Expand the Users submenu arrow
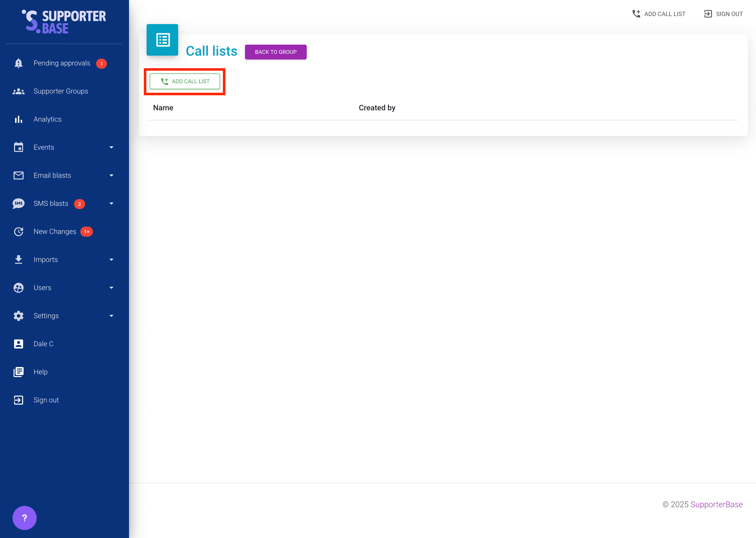 (111, 288)
